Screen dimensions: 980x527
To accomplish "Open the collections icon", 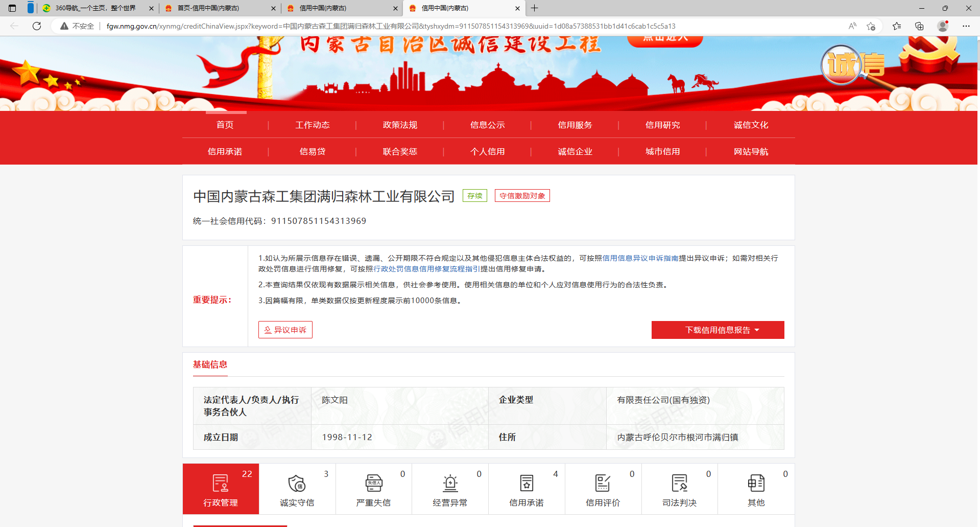I will tap(919, 26).
